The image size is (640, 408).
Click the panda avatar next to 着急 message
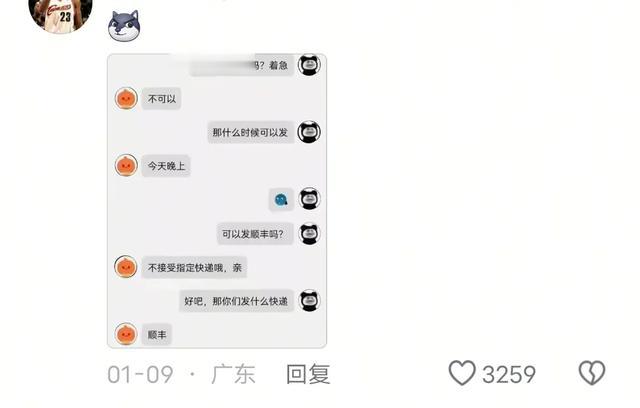click(309, 65)
